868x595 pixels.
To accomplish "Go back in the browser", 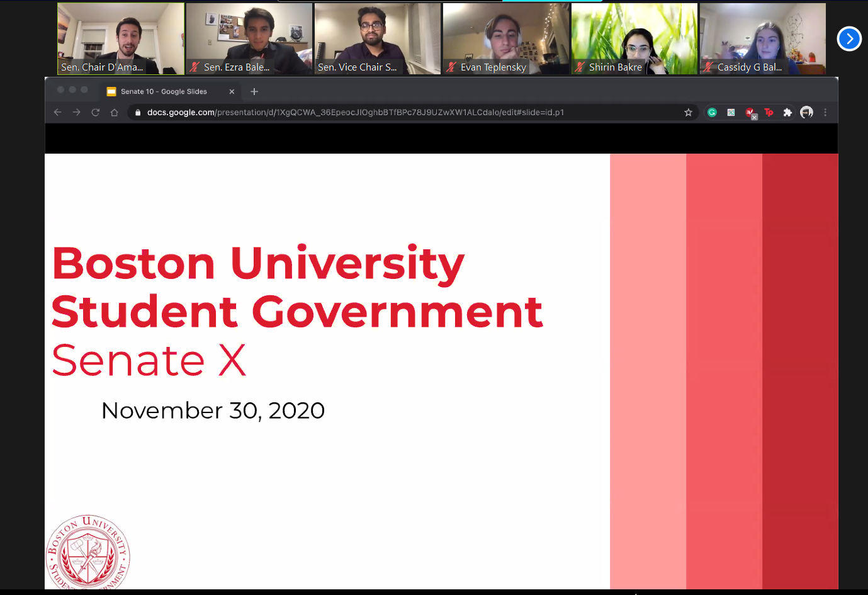I will click(x=58, y=112).
